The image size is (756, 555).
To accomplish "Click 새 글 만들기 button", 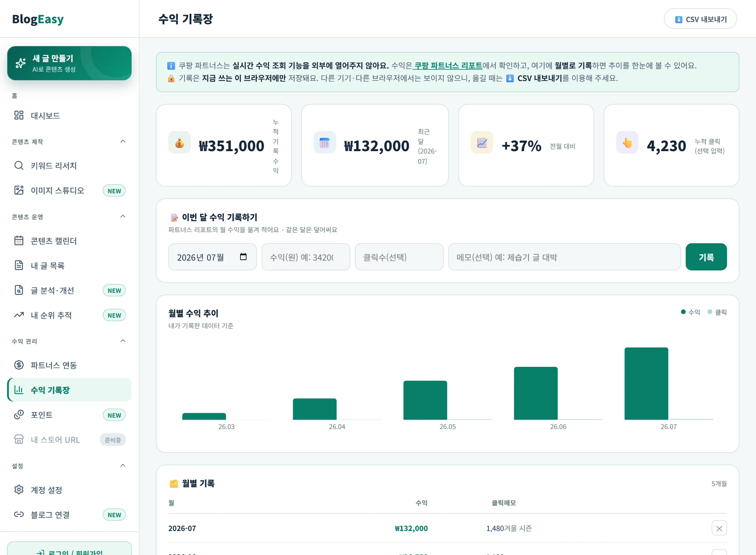I will click(x=69, y=63).
